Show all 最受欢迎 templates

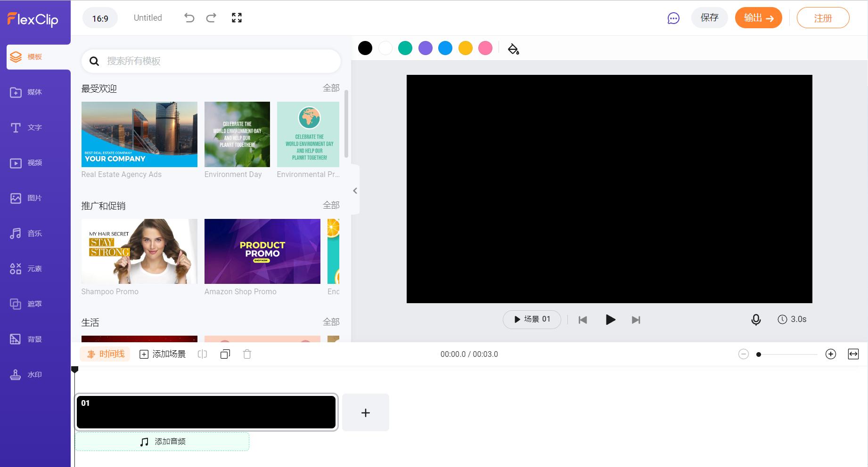coord(331,88)
